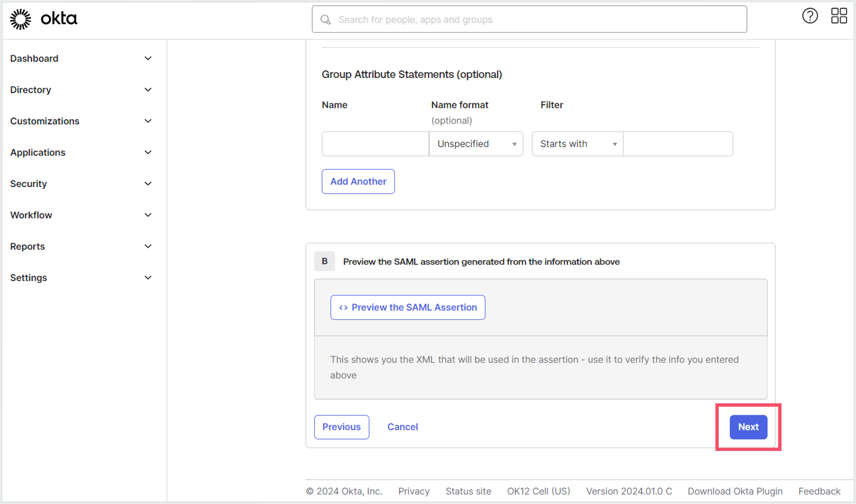Open the apps grid icon
Image resolution: width=856 pixels, height=504 pixels.
pyautogui.click(x=839, y=16)
